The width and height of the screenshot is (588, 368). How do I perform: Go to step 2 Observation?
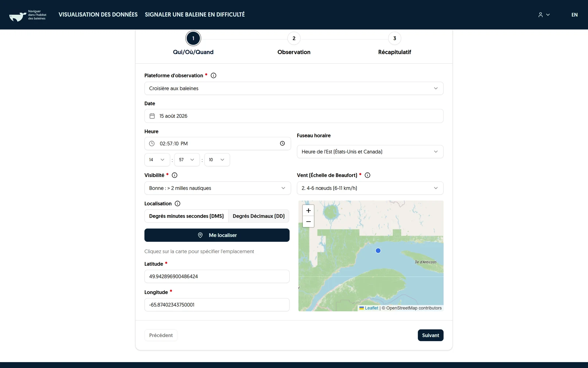(294, 38)
